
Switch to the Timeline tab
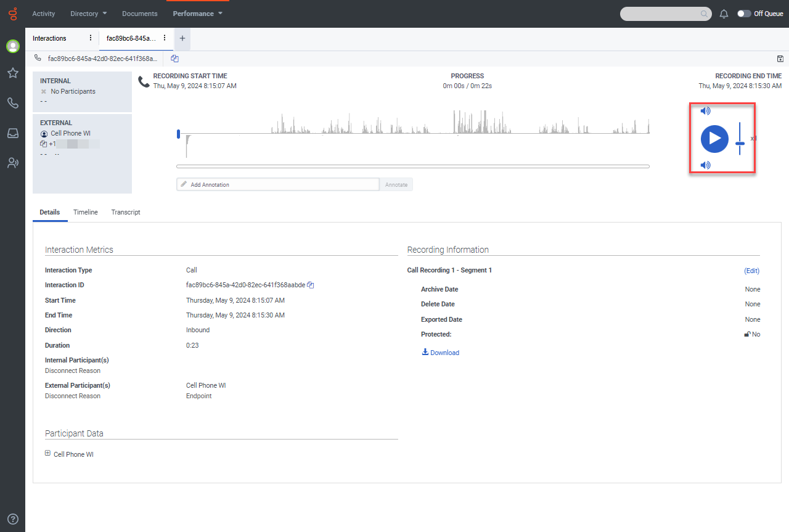(x=85, y=212)
